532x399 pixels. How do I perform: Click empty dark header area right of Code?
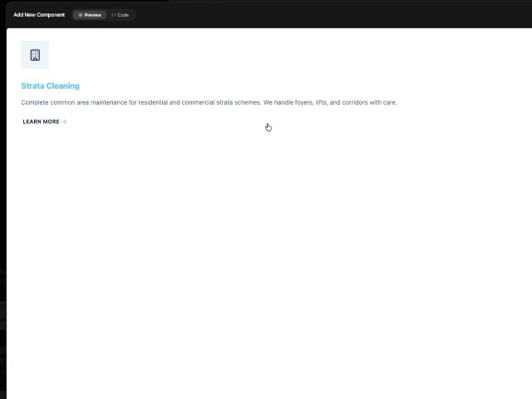pyautogui.click(x=332, y=15)
